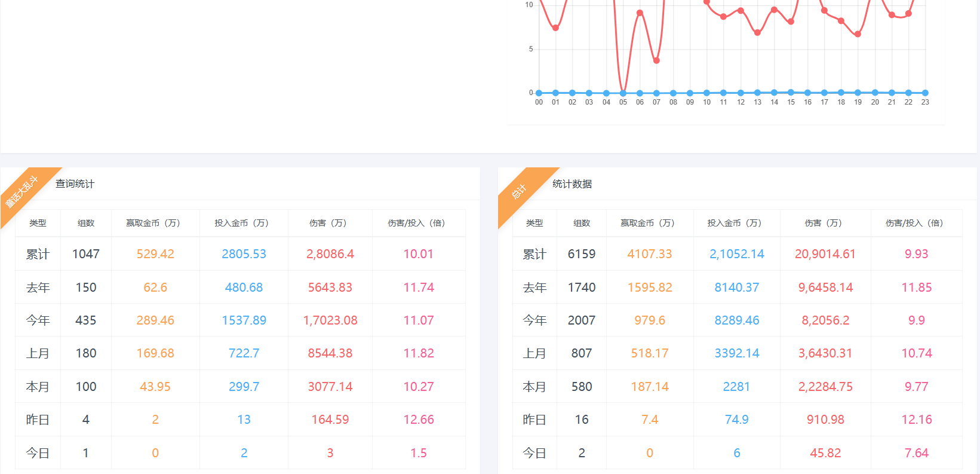
Task: Click the red chart point at hour 13
Action: [x=757, y=33]
